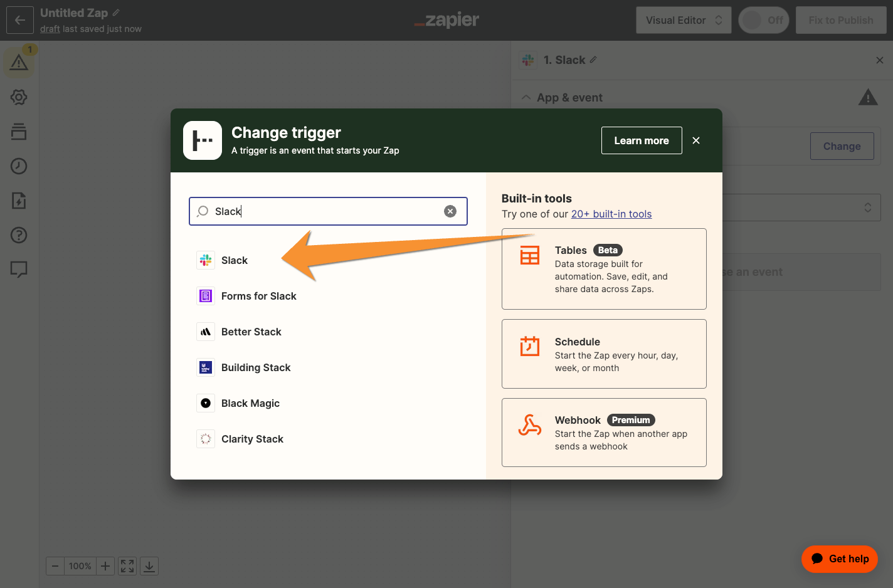Viewport: 893px width, 588px height.
Task: Open the versions stack icon in sidebar
Action: click(19, 132)
